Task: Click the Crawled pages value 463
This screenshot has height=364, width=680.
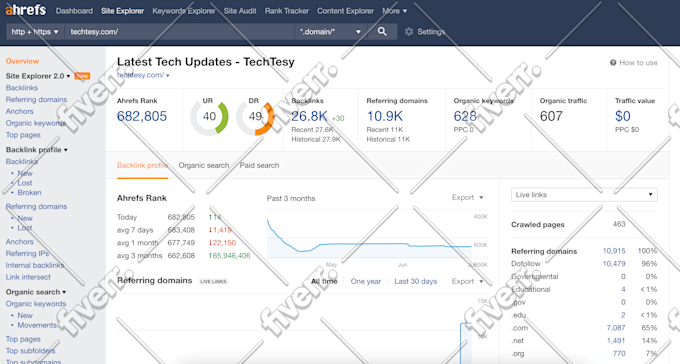Action: pyautogui.click(x=619, y=224)
